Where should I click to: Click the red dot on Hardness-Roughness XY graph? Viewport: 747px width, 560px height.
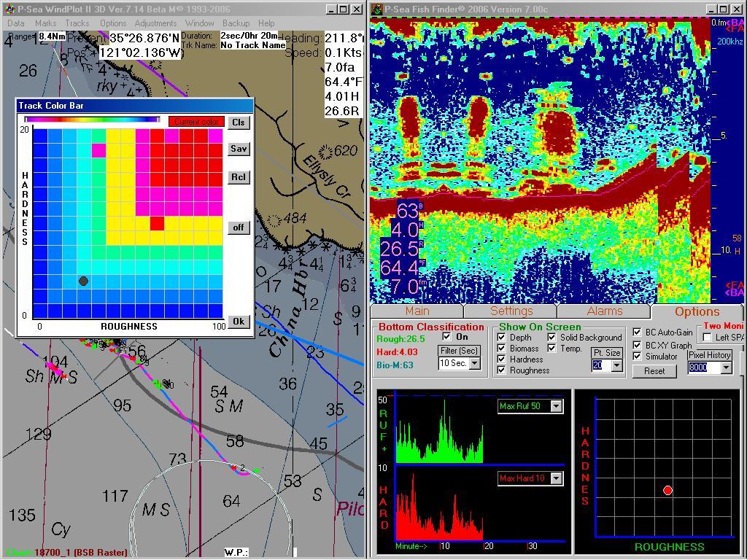pos(667,491)
